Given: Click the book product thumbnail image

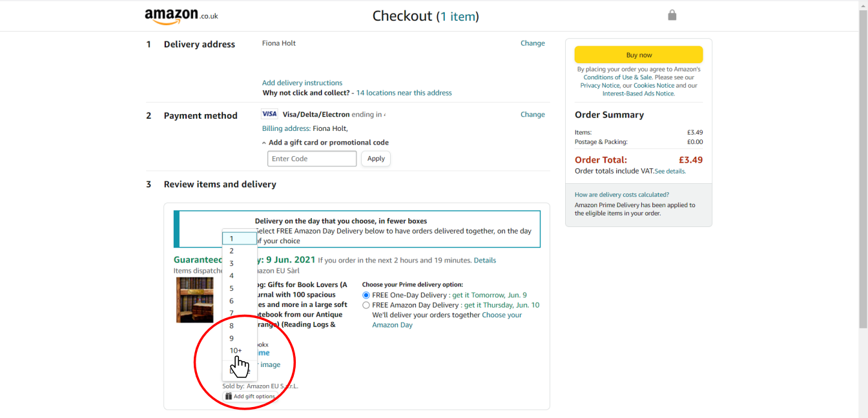Looking at the screenshot, I should [x=194, y=300].
